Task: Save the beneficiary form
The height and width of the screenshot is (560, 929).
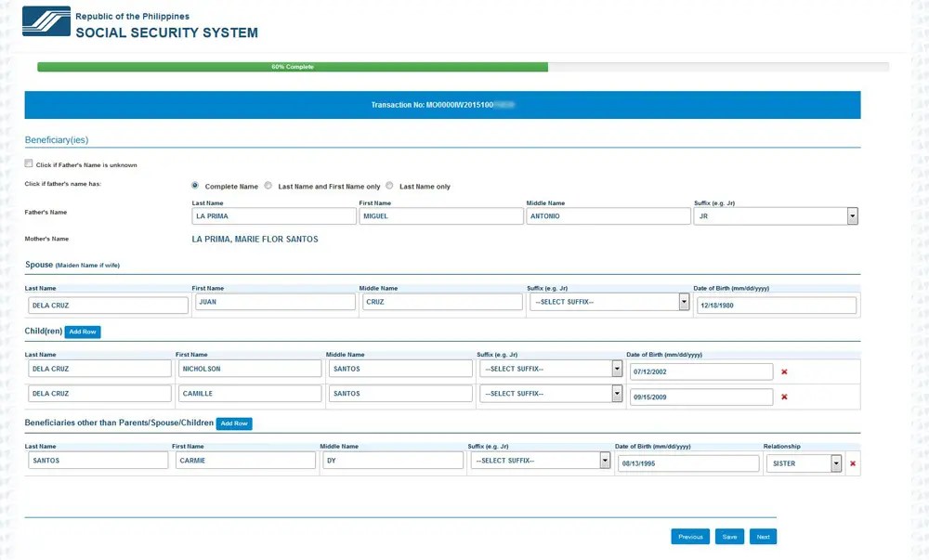Action: pyautogui.click(x=729, y=537)
